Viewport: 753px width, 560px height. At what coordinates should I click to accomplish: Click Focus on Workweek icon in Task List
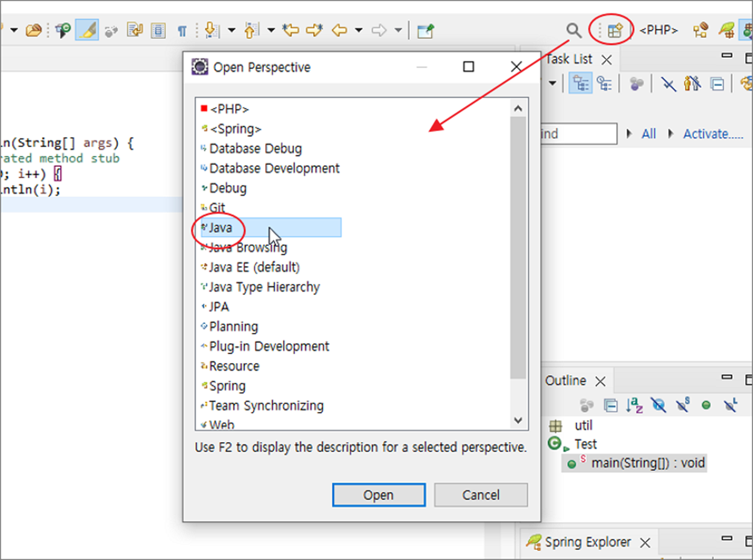click(x=637, y=84)
